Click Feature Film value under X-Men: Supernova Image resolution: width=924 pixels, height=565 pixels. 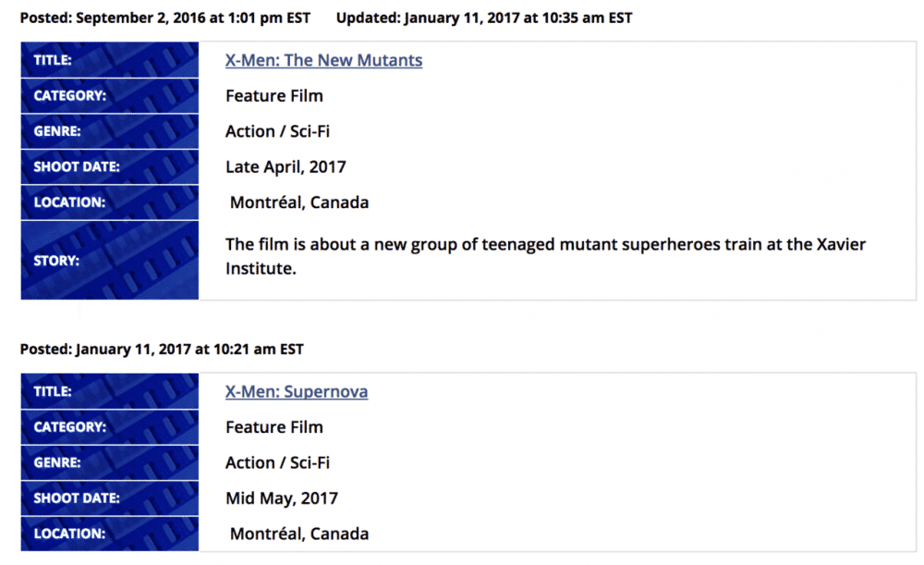(274, 426)
